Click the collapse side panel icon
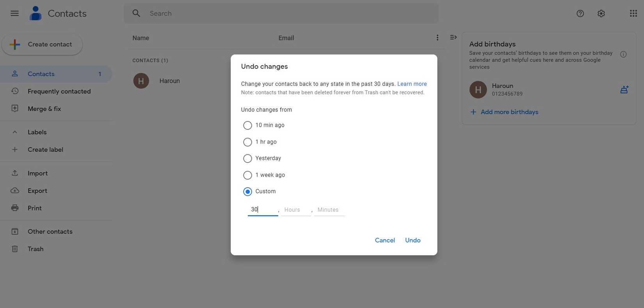Image resolution: width=644 pixels, height=308 pixels. (453, 37)
